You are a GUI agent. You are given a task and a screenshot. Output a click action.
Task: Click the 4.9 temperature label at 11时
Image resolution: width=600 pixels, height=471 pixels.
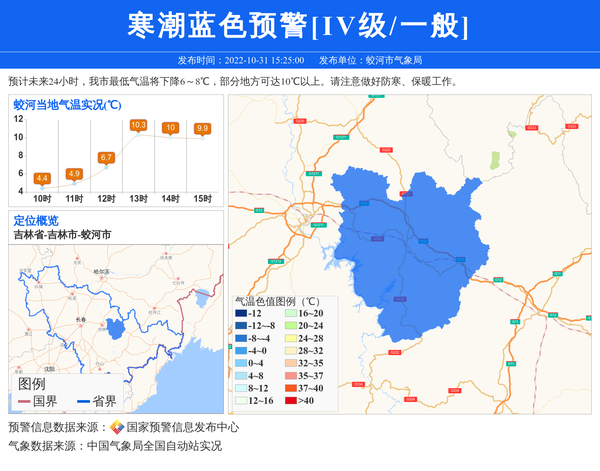74,174
